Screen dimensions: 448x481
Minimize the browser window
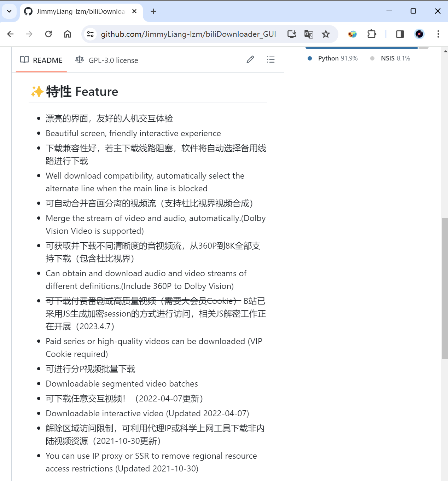tap(389, 11)
